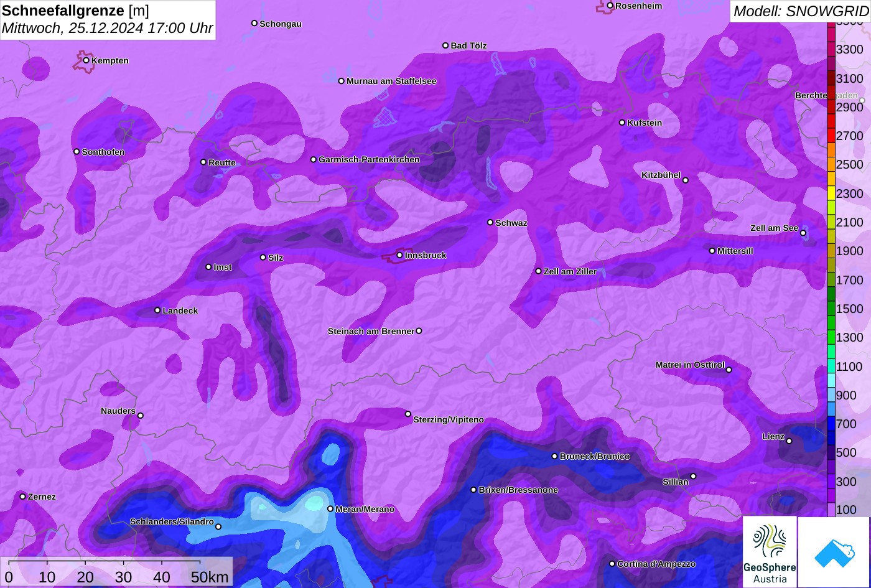
Task: Click the Bruneck/Brunico label
Action: [x=595, y=457]
